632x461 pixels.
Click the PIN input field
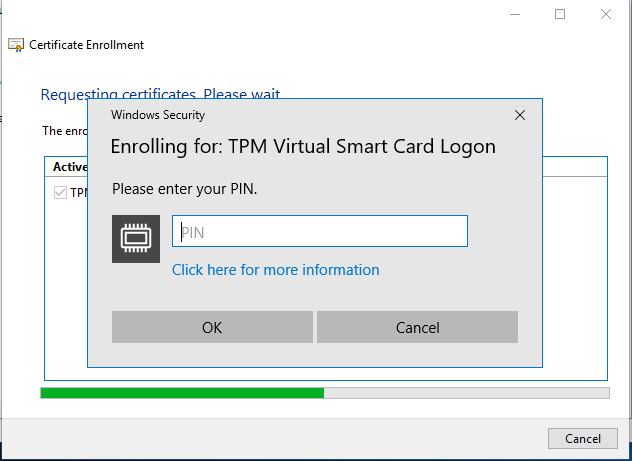click(x=320, y=231)
